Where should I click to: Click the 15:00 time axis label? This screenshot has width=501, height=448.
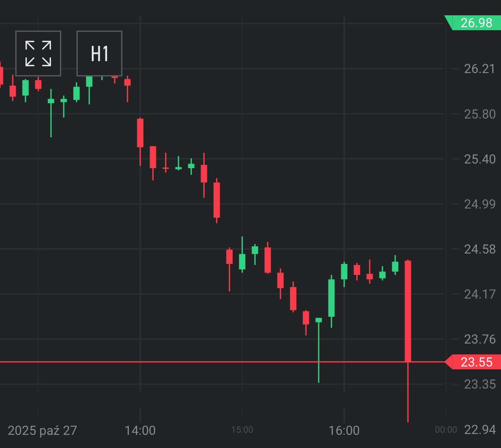click(x=242, y=430)
